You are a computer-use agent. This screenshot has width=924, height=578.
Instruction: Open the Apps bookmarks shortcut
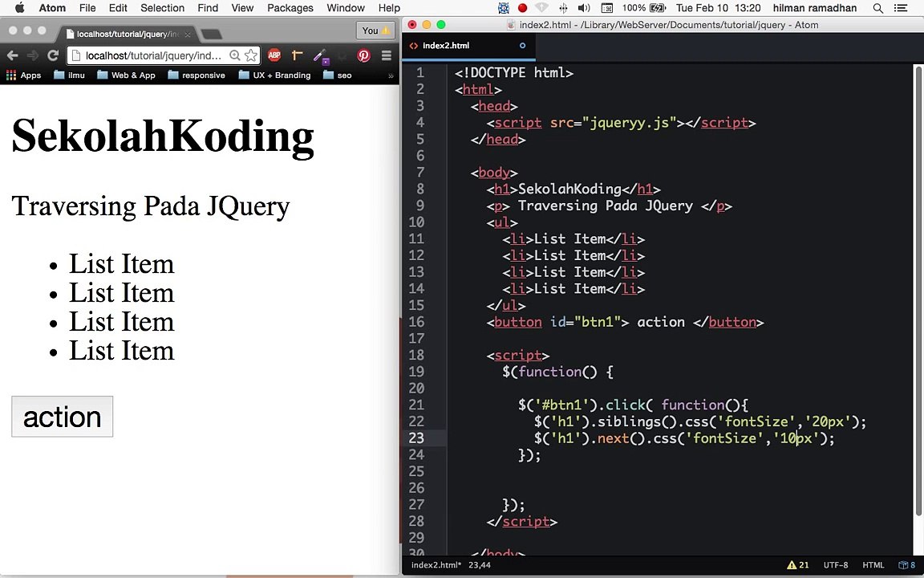click(x=23, y=75)
